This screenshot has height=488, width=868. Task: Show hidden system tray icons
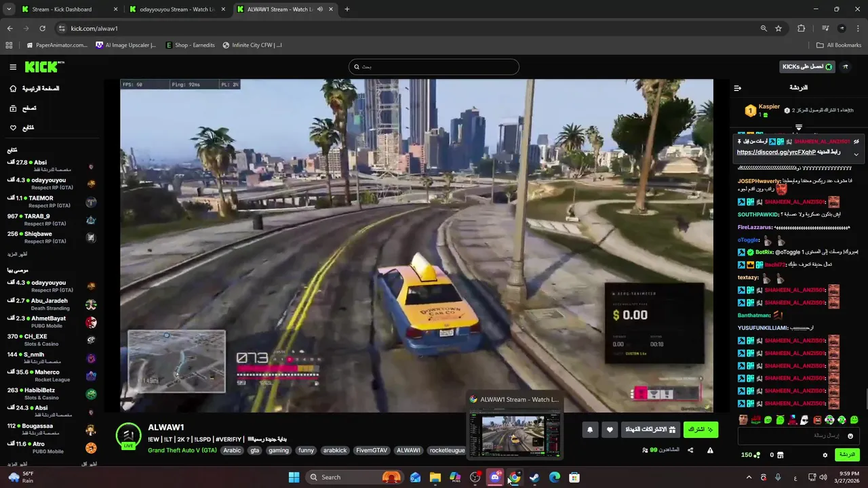click(749, 477)
